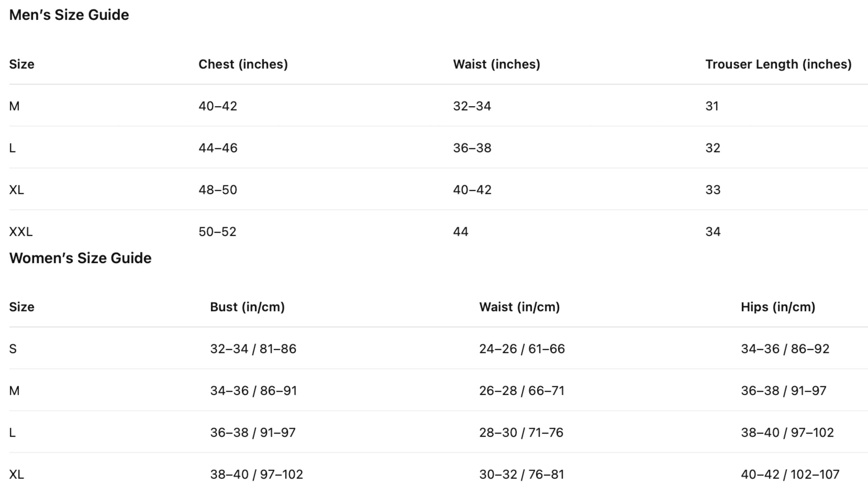Screen dimensions: 868x488
Task: Click the Men's Size Guide heading
Action: click(69, 15)
